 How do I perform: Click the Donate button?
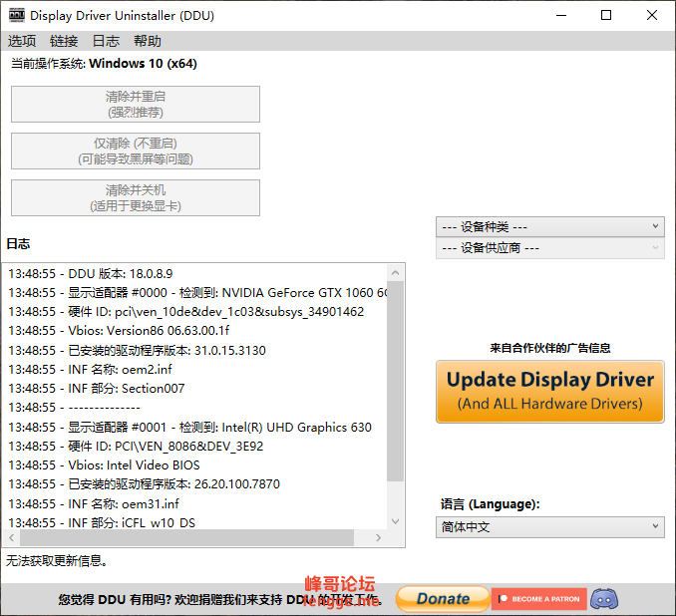(443, 599)
